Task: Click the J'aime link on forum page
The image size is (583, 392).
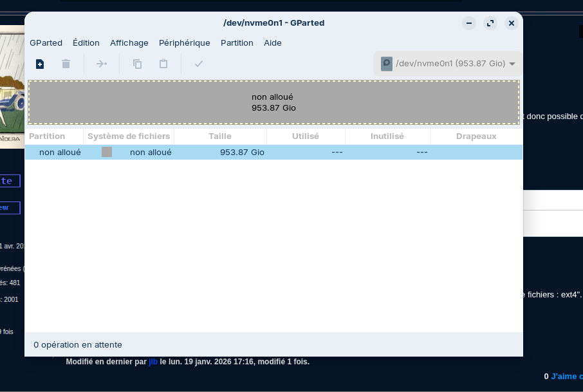Action: click(x=566, y=377)
